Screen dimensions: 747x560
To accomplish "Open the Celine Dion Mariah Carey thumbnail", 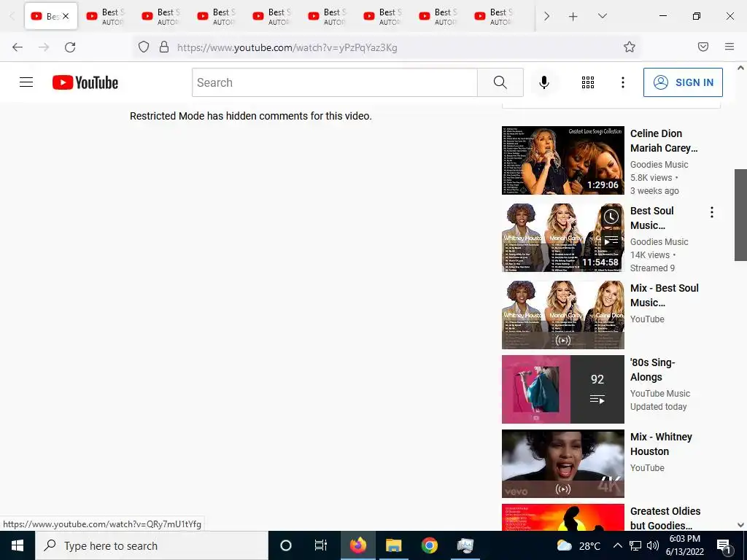I will (x=562, y=160).
